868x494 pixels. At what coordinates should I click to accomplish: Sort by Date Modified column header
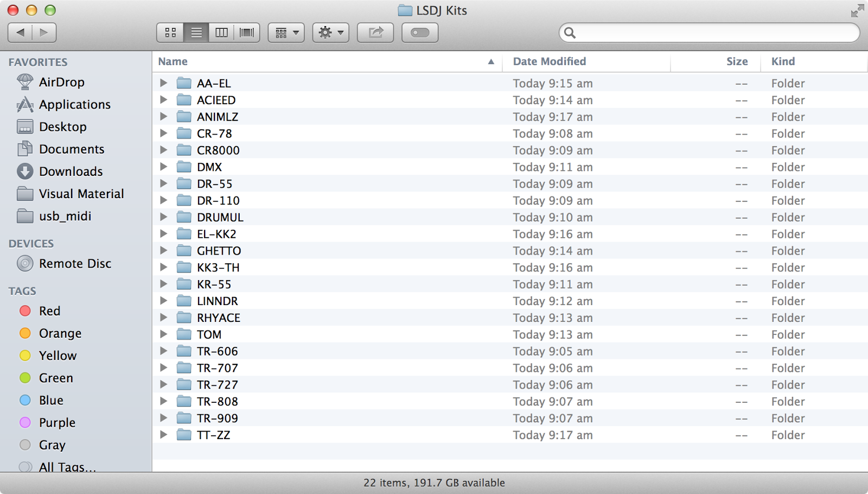point(586,61)
